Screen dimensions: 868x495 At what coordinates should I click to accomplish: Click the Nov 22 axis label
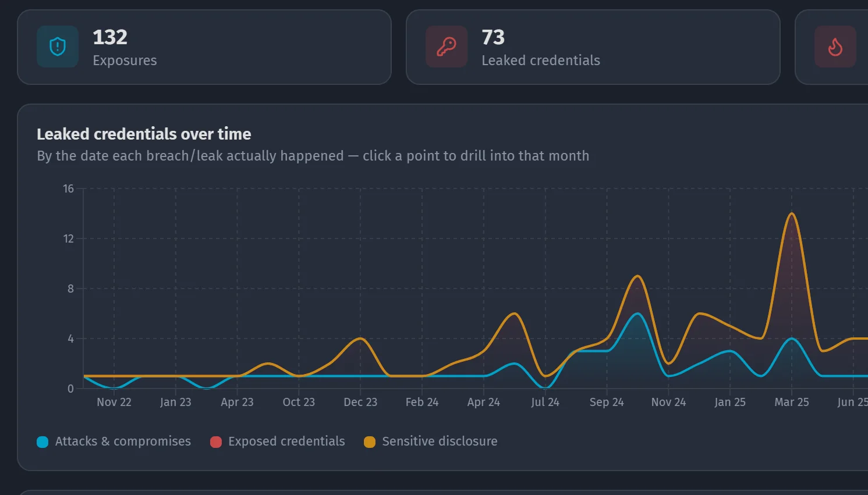tap(114, 402)
